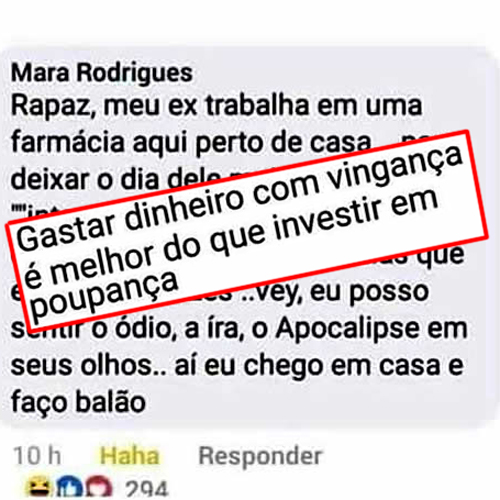The width and height of the screenshot is (500, 500).
Task: Click the red Love heart reaction icon
Action: [x=99, y=489]
